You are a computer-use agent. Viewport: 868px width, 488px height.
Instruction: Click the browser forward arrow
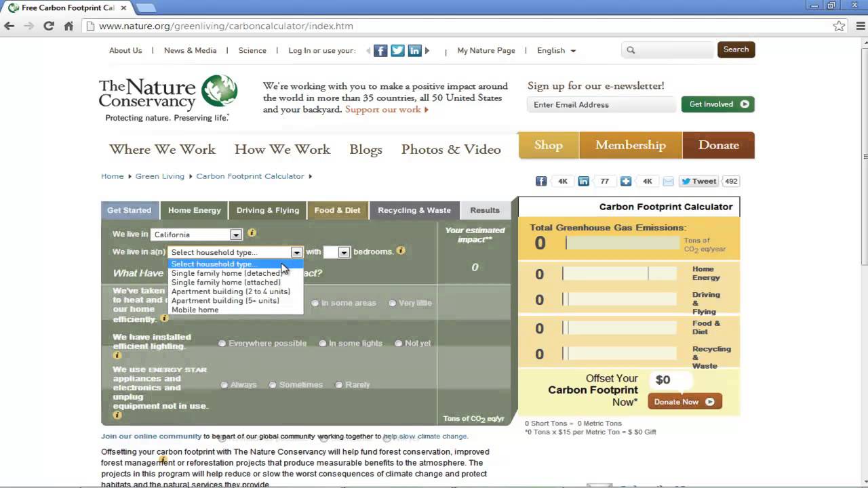point(29,26)
